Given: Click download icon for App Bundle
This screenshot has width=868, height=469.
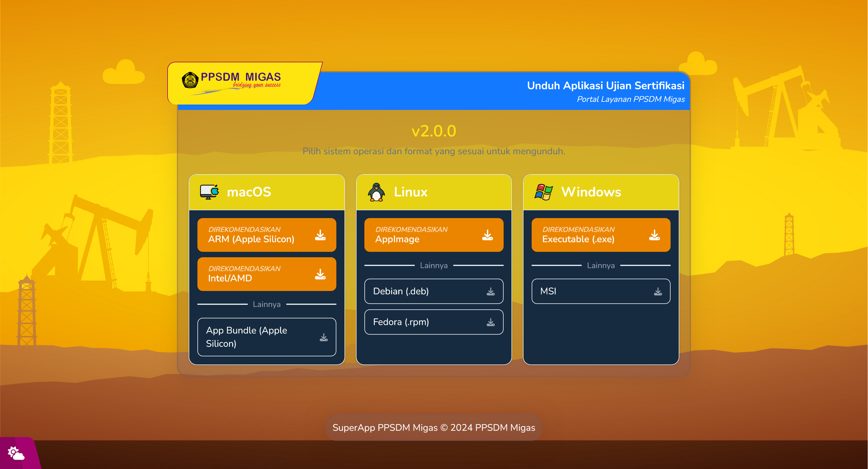Looking at the screenshot, I should coord(323,337).
